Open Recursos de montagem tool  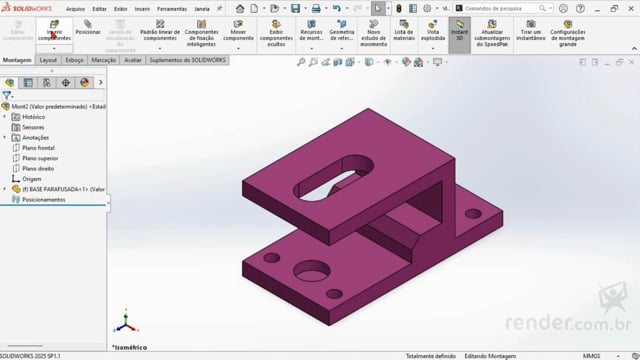[311, 30]
